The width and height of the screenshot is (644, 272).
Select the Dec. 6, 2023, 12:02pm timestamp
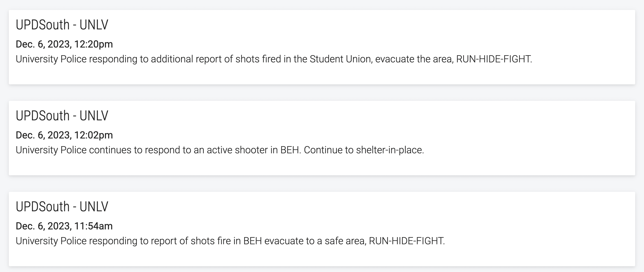64,135
